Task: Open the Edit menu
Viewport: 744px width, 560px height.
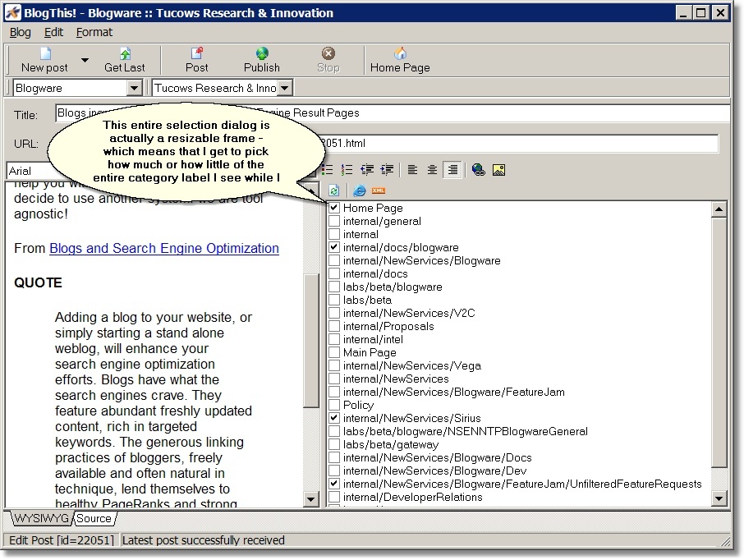Action: click(x=53, y=32)
